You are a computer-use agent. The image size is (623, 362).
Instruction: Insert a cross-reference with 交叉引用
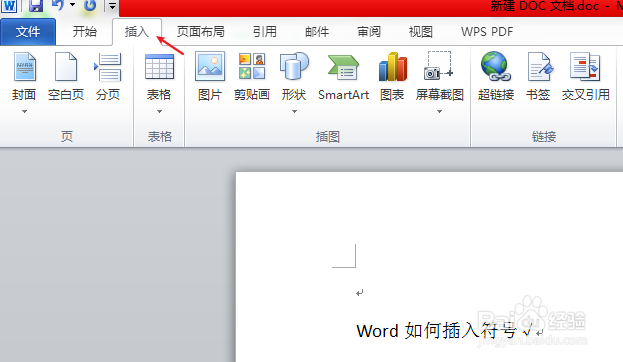(x=586, y=76)
